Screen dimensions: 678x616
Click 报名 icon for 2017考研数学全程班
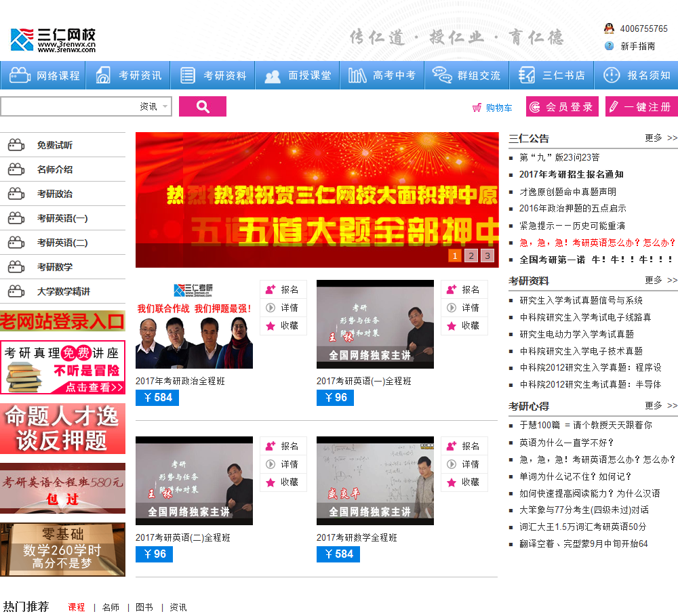point(452,446)
